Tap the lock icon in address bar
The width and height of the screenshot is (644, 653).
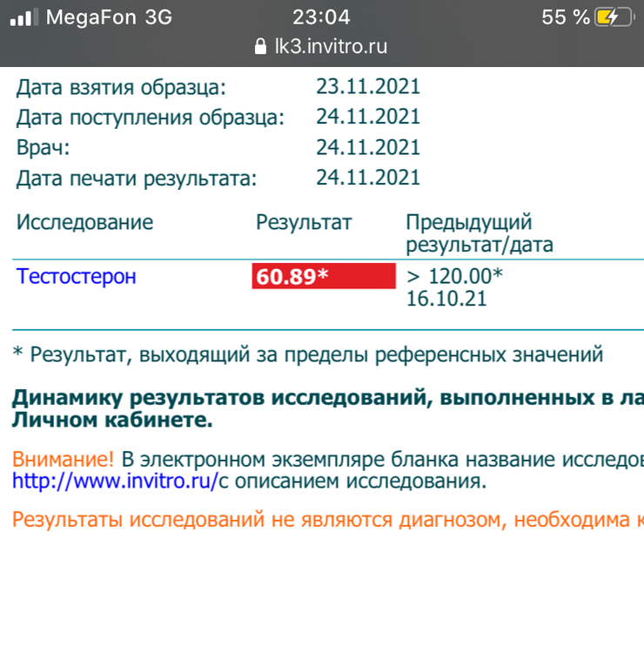click(x=258, y=47)
